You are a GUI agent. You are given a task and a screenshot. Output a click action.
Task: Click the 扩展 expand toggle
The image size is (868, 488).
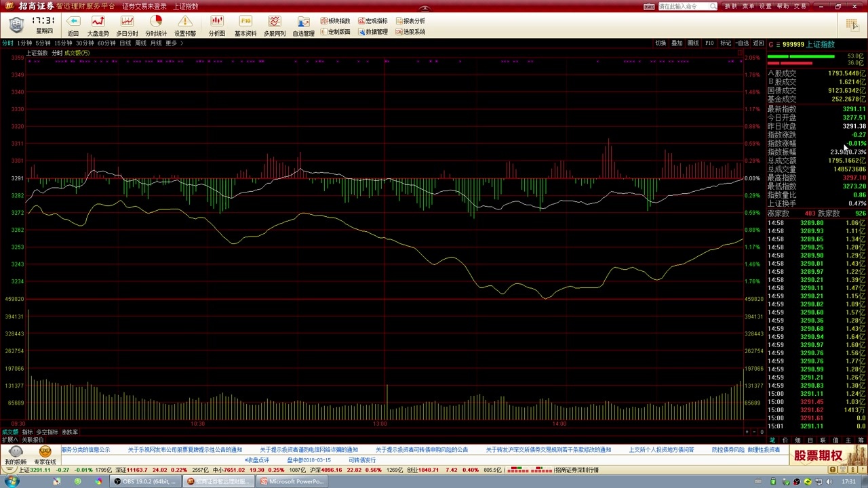click(10, 440)
